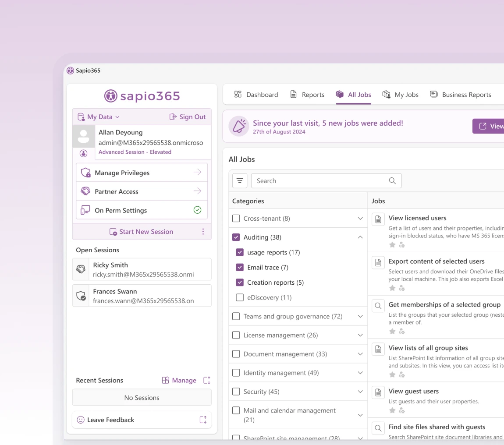Open Frances Swann open session
This screenshot has height=445, width=504.
click(x=142, y=296)
